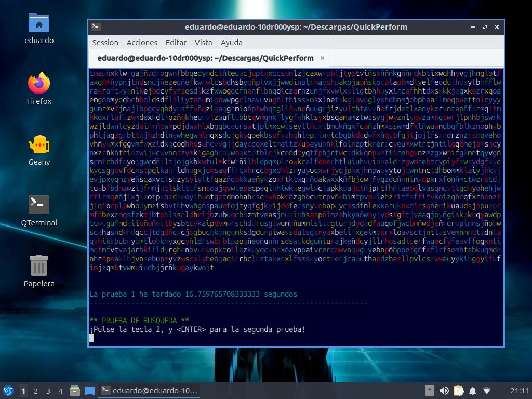Click the show desktop icon in taskbar
This screenshot has height=399, width=532.
click(x=89, y=391)
